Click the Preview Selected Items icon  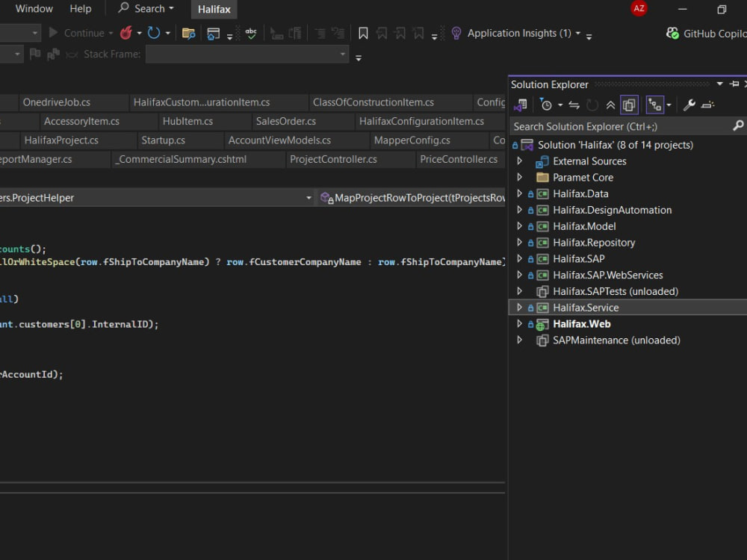708,105
